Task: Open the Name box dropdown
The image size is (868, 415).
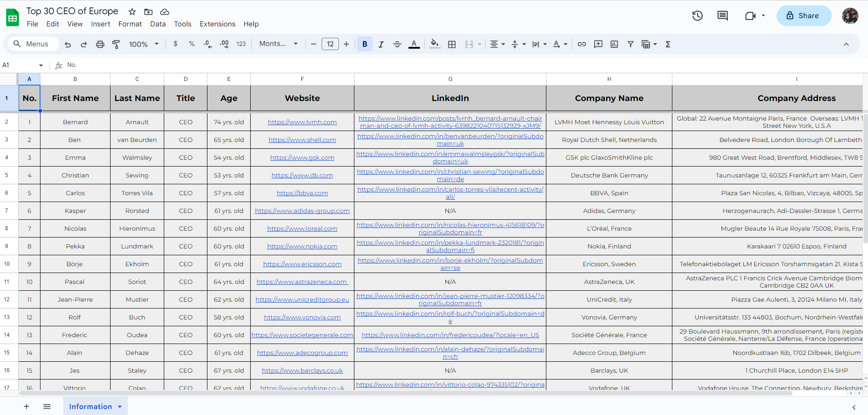Action: coord(41,66)
